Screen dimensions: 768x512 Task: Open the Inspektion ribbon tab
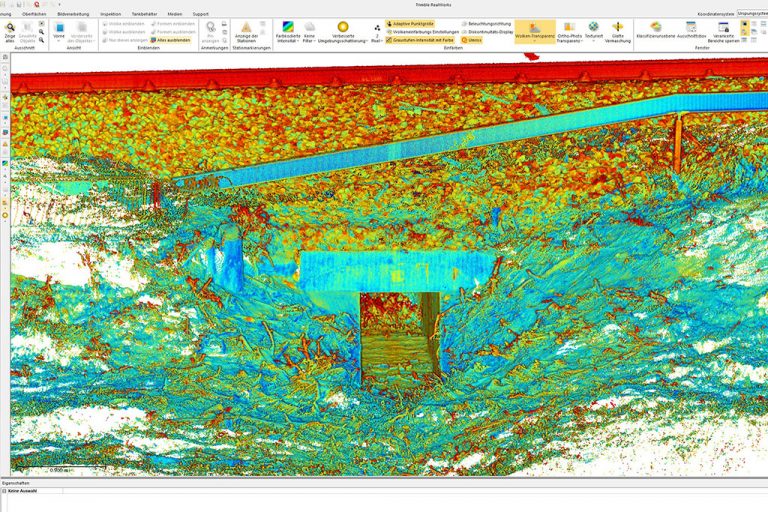tap(111, 14)
